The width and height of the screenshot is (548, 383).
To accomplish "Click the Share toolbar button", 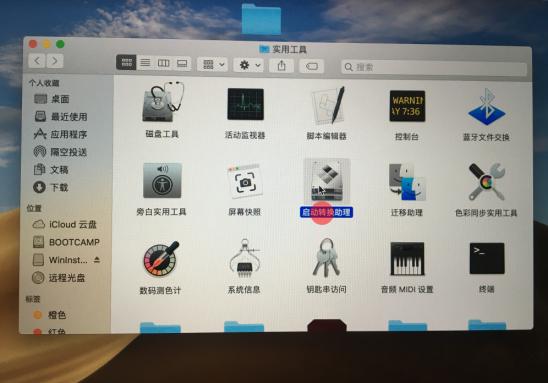I will [281, 66].
